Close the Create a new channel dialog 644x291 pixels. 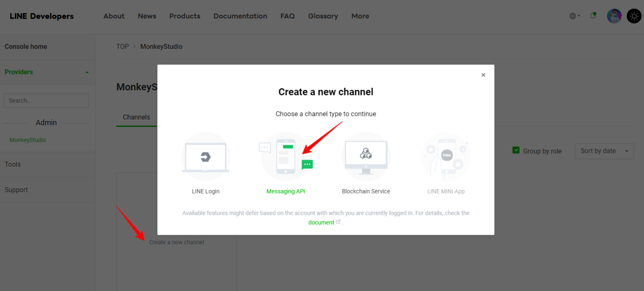pos(483,75)
